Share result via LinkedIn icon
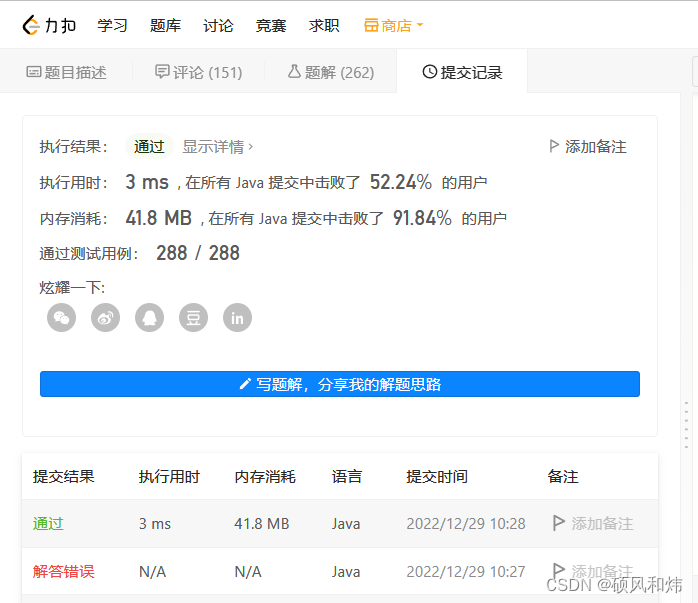 [237, 318]
